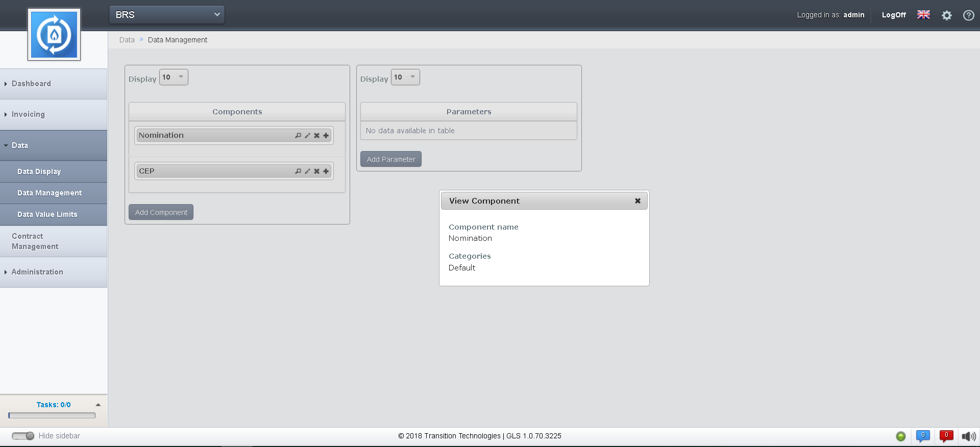Click the red notification bubble icon
Image resolution: width=980 pixels, height=447 pixels.
(946, 436)
